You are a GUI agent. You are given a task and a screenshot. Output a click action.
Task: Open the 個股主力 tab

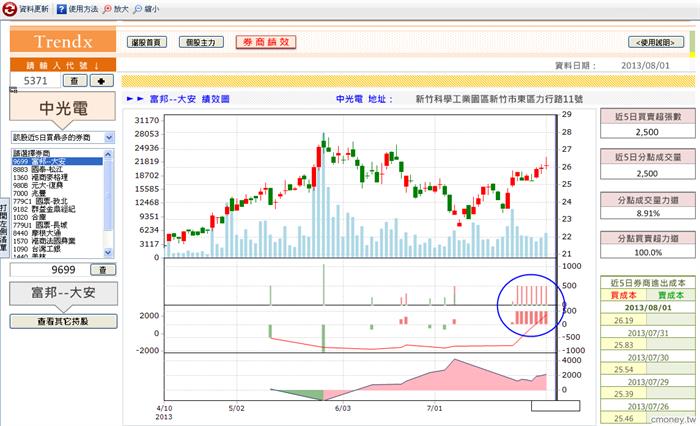(201, 42)
